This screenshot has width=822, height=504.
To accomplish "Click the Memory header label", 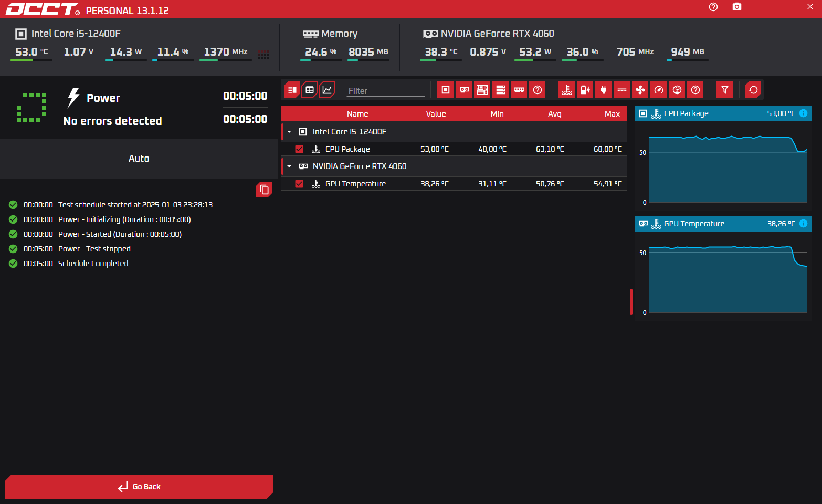I will click(339, 34).
